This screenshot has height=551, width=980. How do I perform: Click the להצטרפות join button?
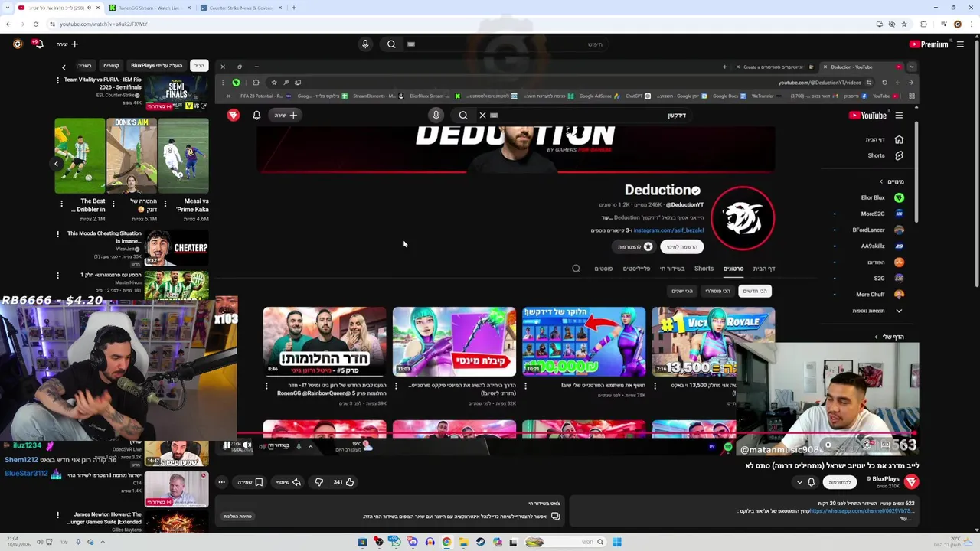click(x=840, y=482)
